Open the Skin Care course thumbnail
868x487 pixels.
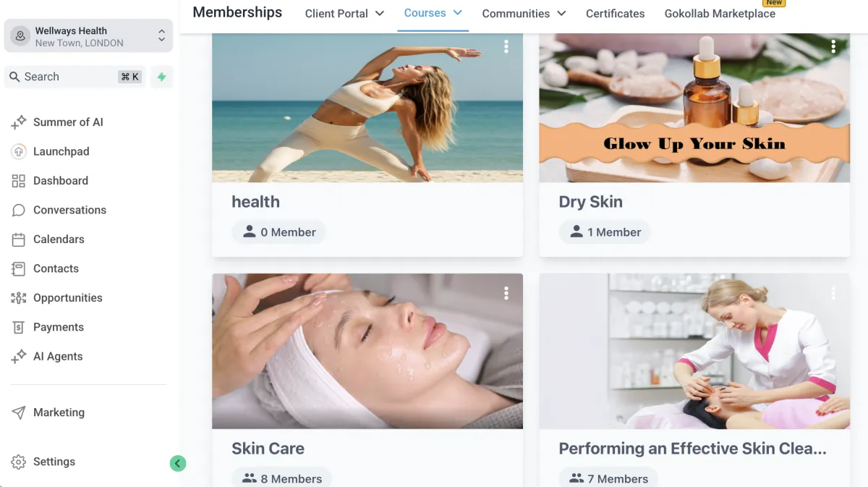[367, 351]
